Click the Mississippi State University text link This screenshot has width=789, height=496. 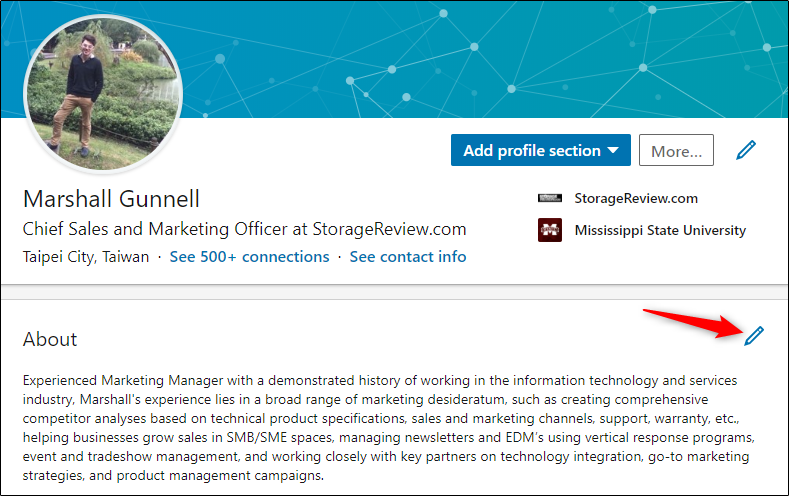click(660, 230)
